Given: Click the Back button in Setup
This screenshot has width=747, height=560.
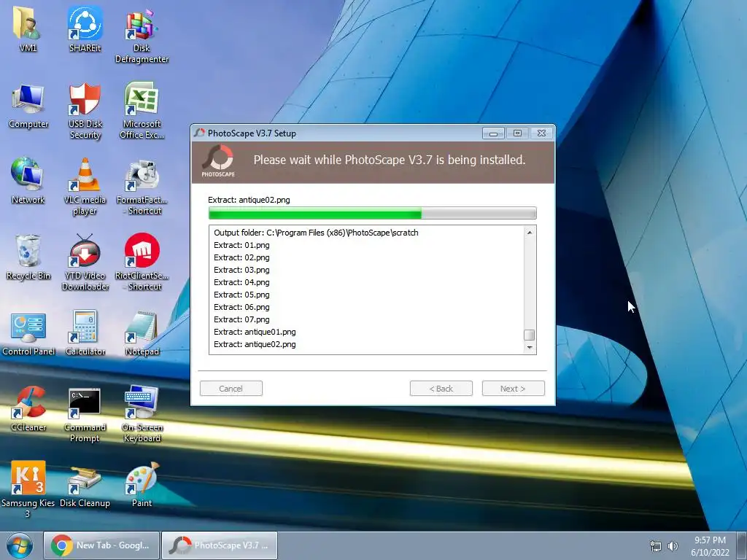Looking at the screenshot, I should [x=441, y=389].
